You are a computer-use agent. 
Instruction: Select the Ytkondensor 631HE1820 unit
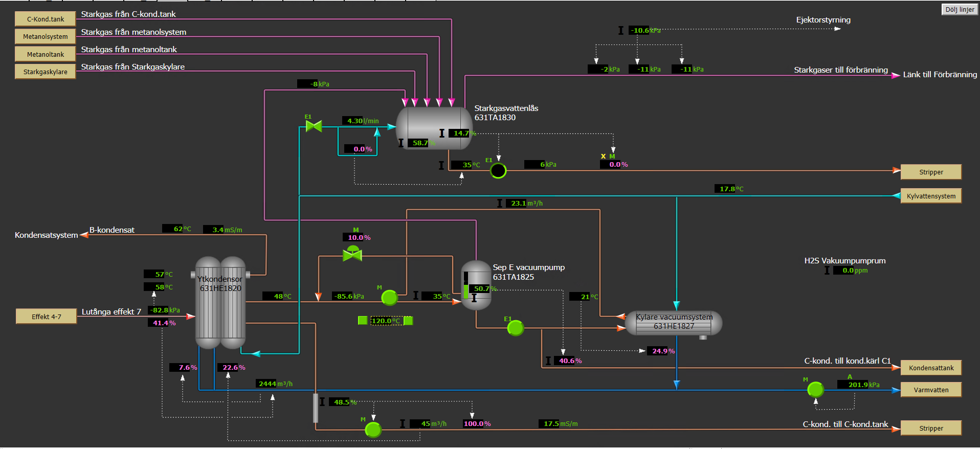(220, 303)
